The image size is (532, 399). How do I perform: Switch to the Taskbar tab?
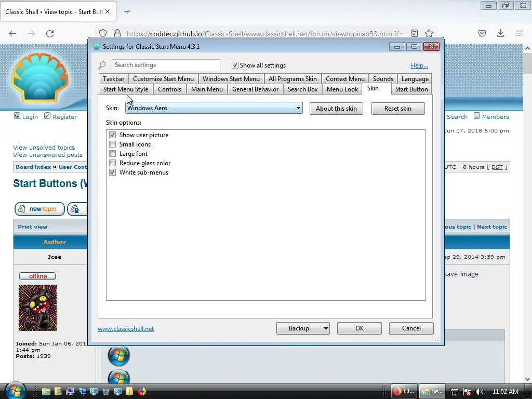(x=114, y=79)
